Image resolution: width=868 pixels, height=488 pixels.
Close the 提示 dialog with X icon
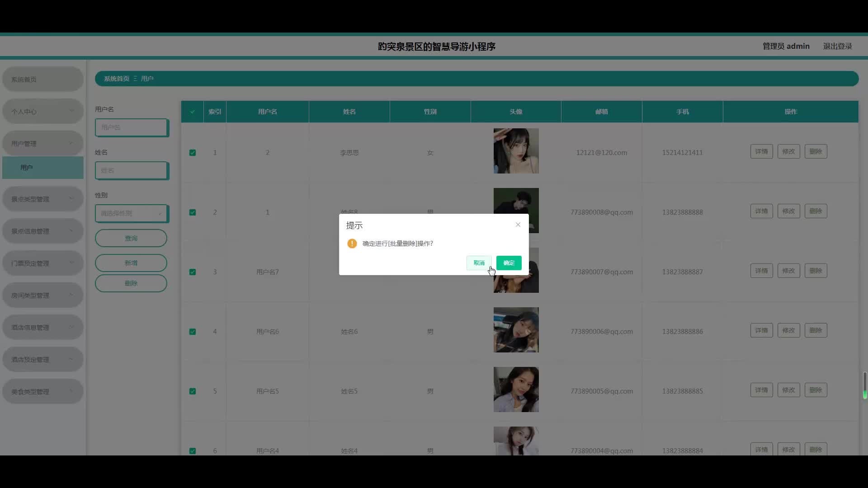[x=518, y=225]
